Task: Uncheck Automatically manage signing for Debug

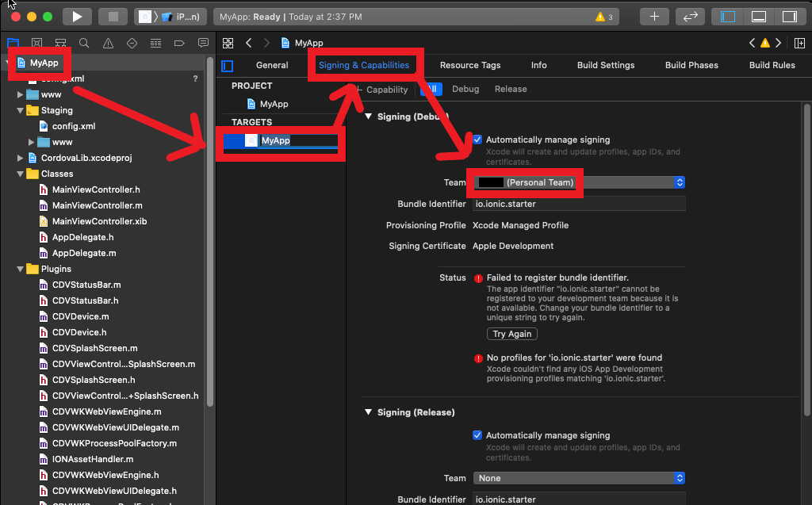Action: 477,140
